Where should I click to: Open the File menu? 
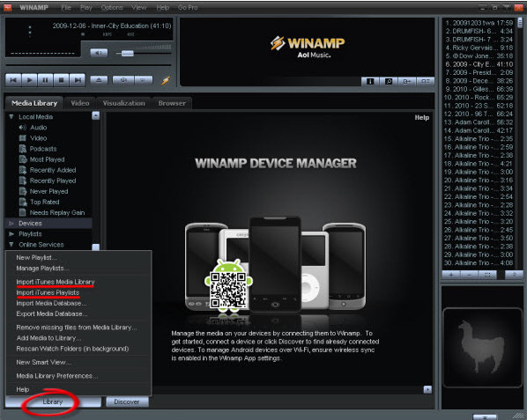pyautogui.click(x=66, y=7)
